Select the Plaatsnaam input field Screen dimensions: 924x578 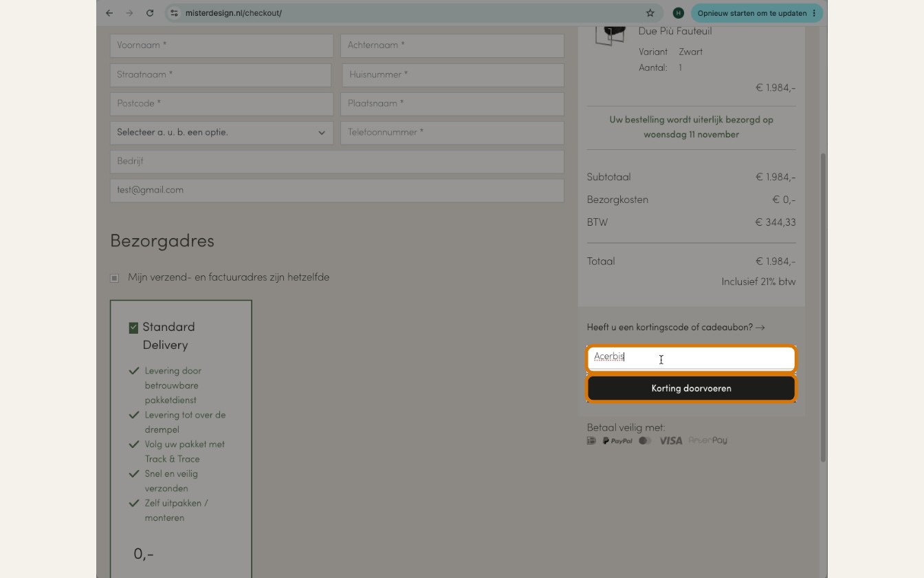click(x=452, y=104)
